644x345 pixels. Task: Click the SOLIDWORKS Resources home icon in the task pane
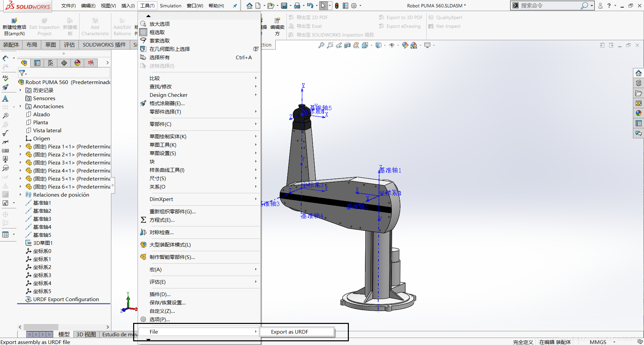point(639,73)
